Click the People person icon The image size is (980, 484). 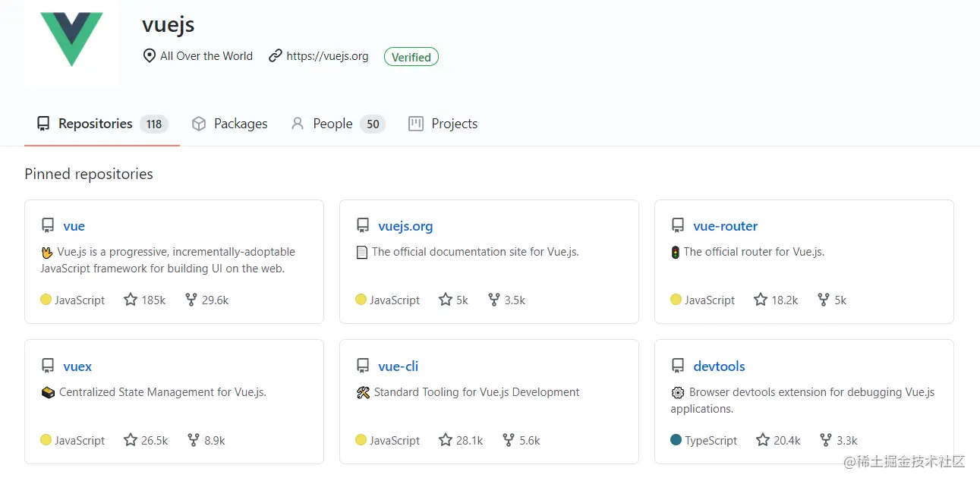tap(298, 124)
